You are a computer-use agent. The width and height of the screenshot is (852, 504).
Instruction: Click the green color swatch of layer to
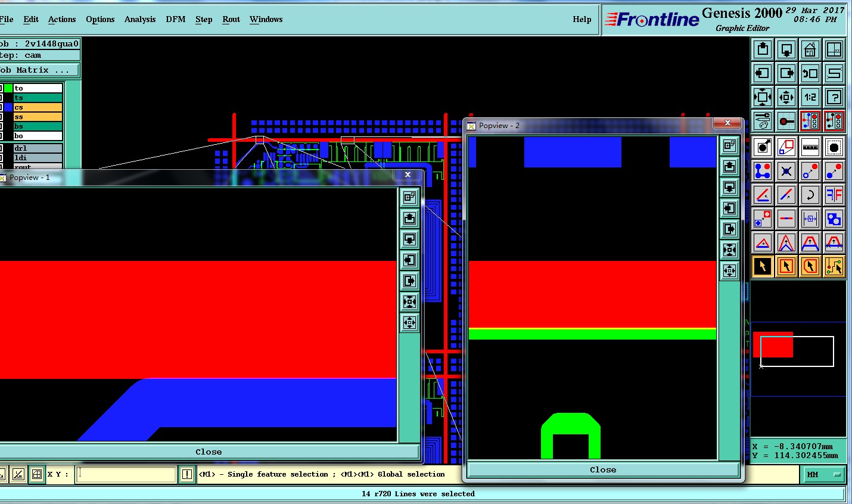point(8,88)
